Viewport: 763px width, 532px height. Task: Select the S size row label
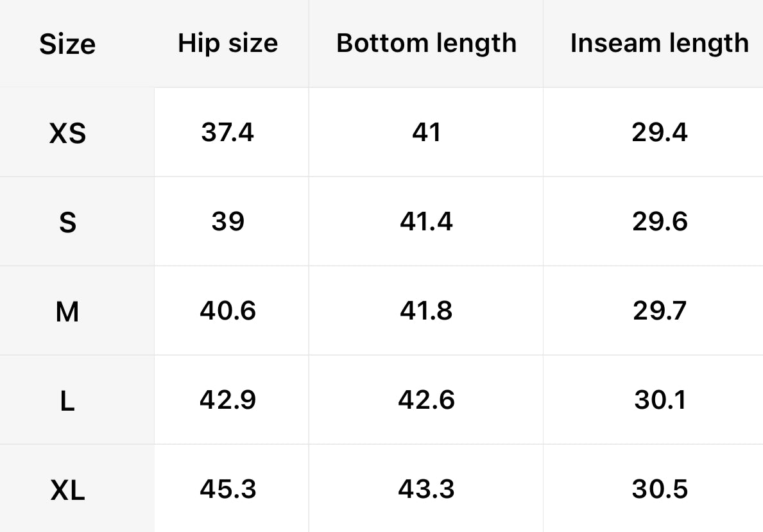click(x=67, y=223)
